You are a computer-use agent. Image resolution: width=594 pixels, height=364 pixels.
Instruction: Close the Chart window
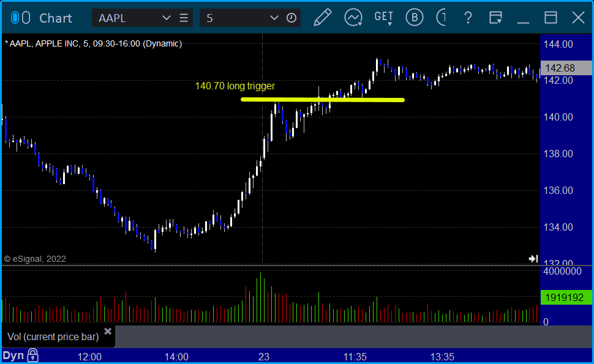[x=578, y=18]
